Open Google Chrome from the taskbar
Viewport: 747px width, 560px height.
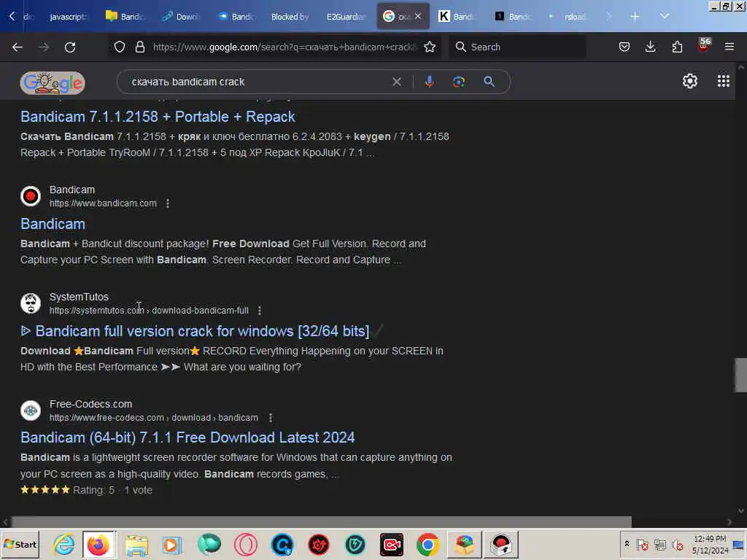(x=427, y=544)
